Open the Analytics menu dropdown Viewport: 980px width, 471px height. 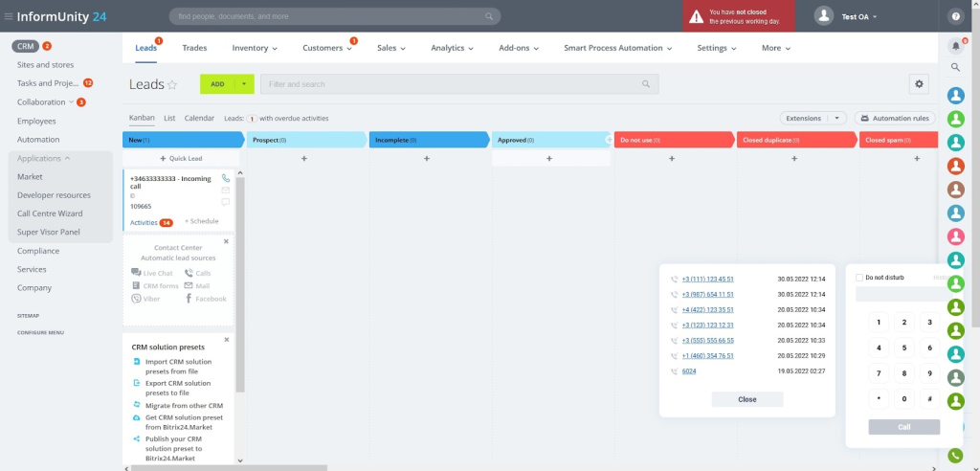452,48
